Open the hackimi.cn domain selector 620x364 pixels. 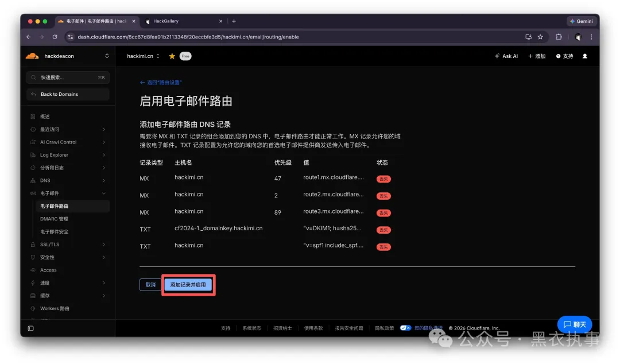143,56
